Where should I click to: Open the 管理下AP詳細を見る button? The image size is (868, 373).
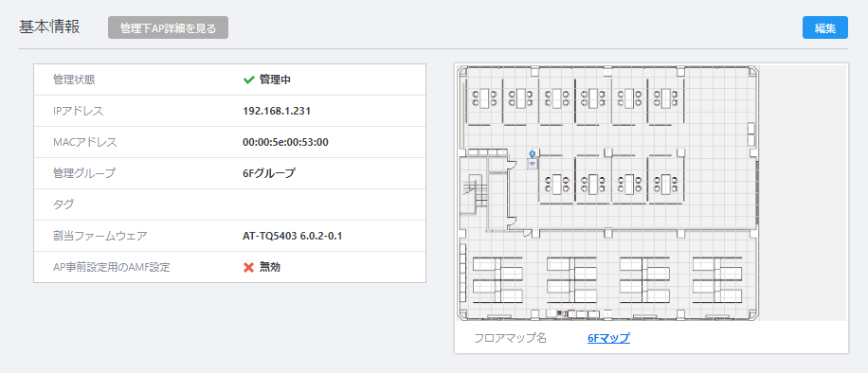(x=169, y=27)
